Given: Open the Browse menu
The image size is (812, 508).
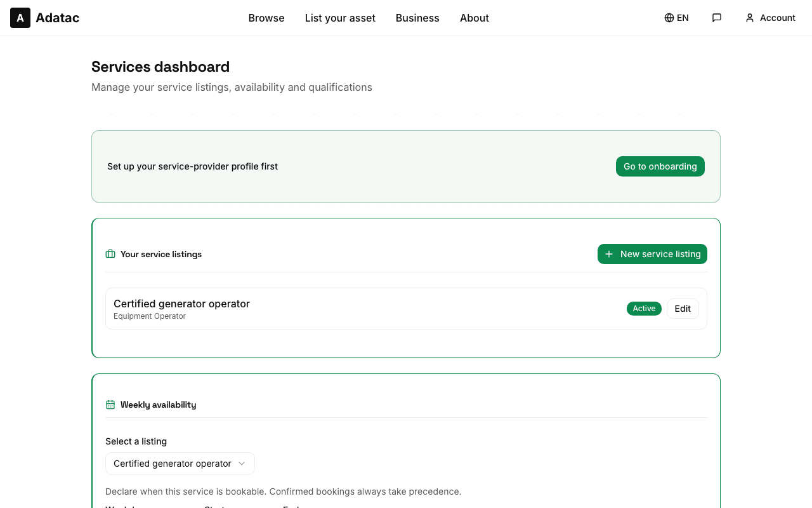Looking at the screenshot, I should pos(266,18).
